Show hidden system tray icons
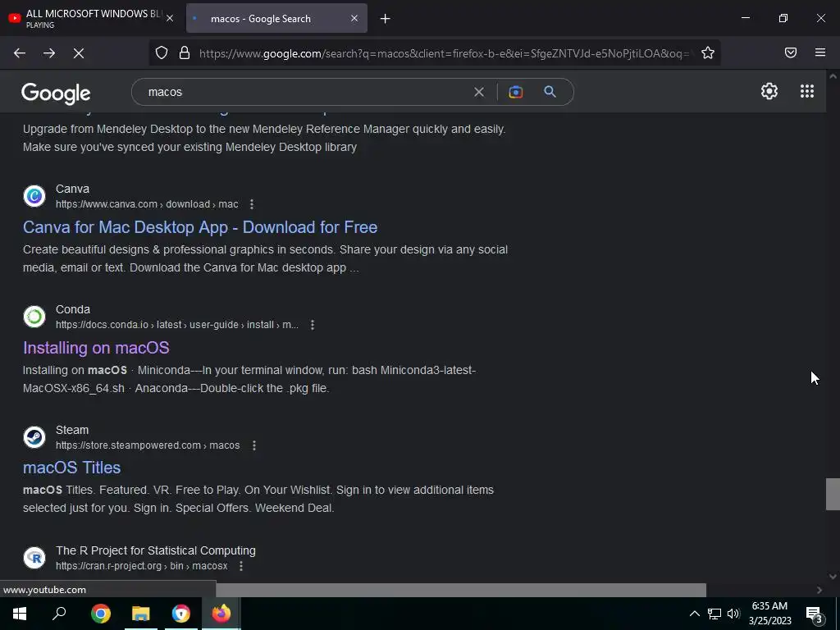The height and width of the screenshot is (630, 840). tap(694, 614)
